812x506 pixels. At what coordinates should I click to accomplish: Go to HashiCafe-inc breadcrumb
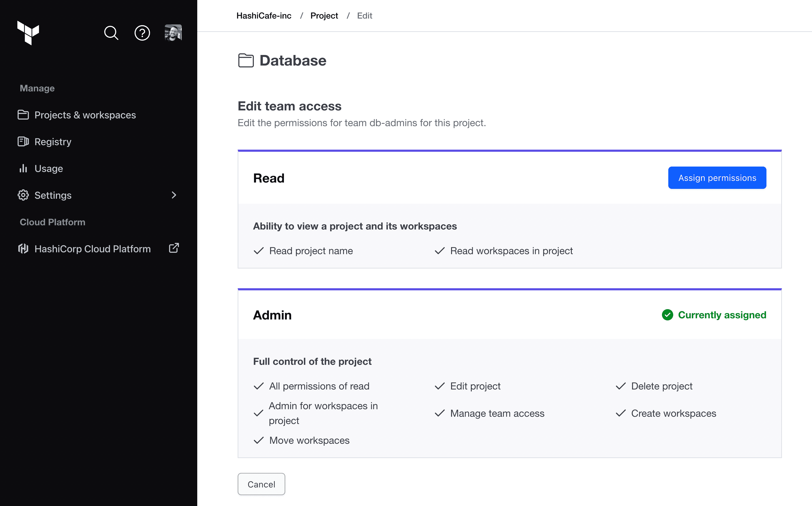coord(264,16)
